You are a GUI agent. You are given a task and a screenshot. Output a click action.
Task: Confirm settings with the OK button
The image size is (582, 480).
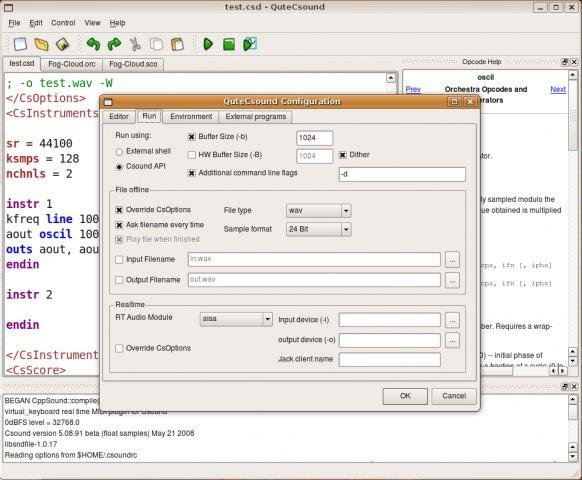point(405,396)
